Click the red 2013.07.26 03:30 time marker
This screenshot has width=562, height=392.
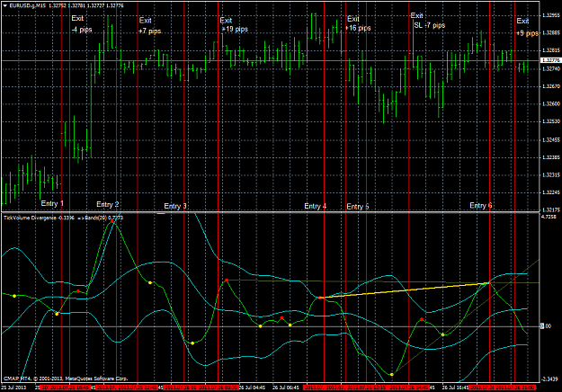pyautogui.click(x=219, y=388)
